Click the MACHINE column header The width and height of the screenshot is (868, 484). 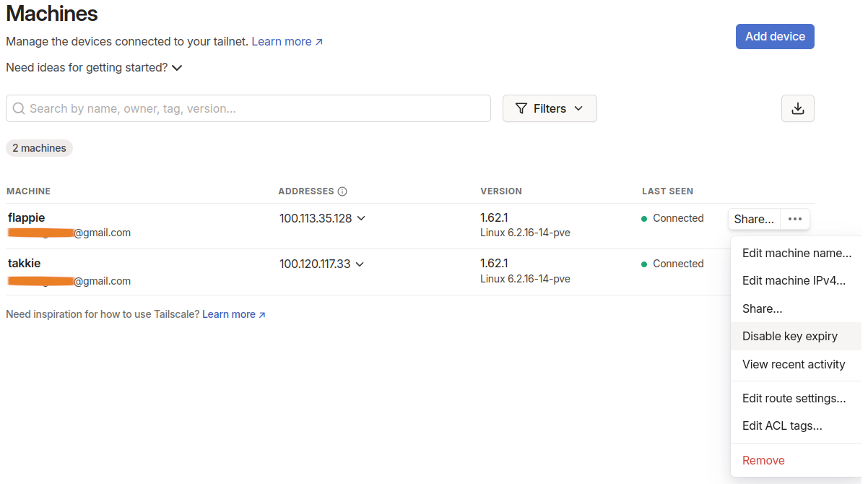tap(29, 191)
